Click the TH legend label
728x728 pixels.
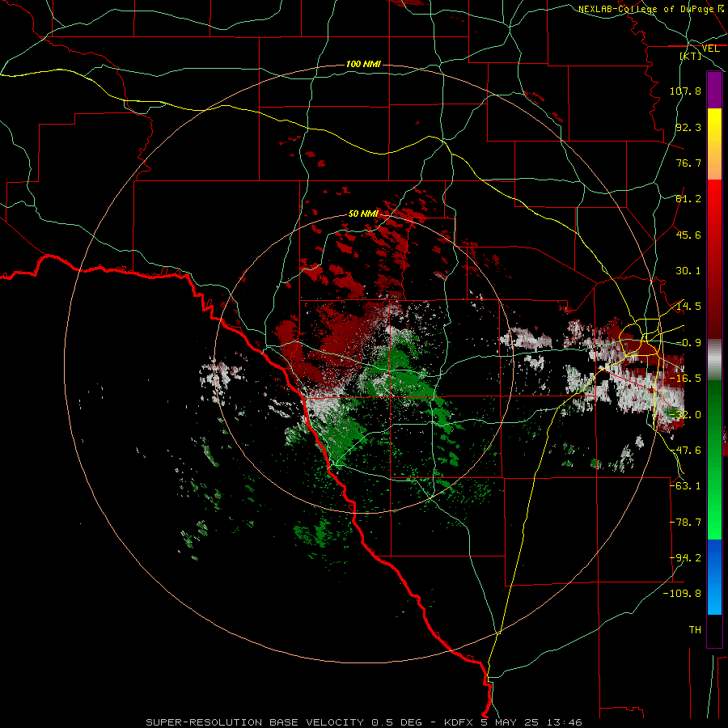tap(695, 630)
